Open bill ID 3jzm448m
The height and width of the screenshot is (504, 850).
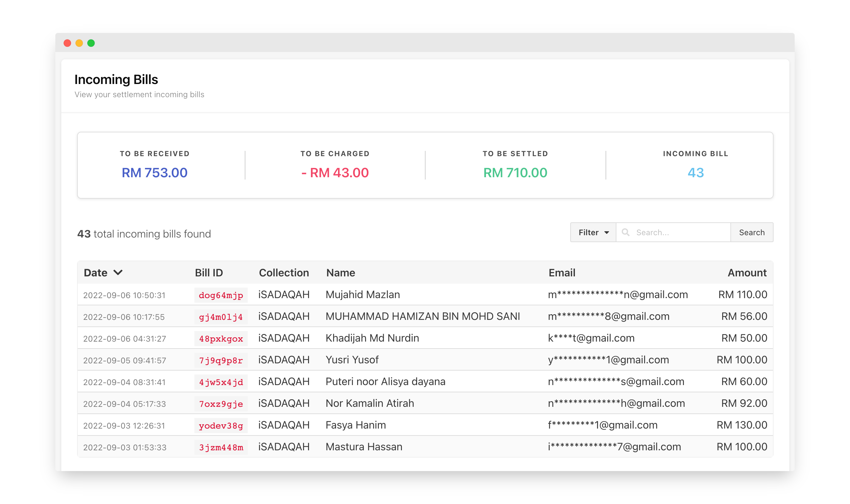click(221, 447)
